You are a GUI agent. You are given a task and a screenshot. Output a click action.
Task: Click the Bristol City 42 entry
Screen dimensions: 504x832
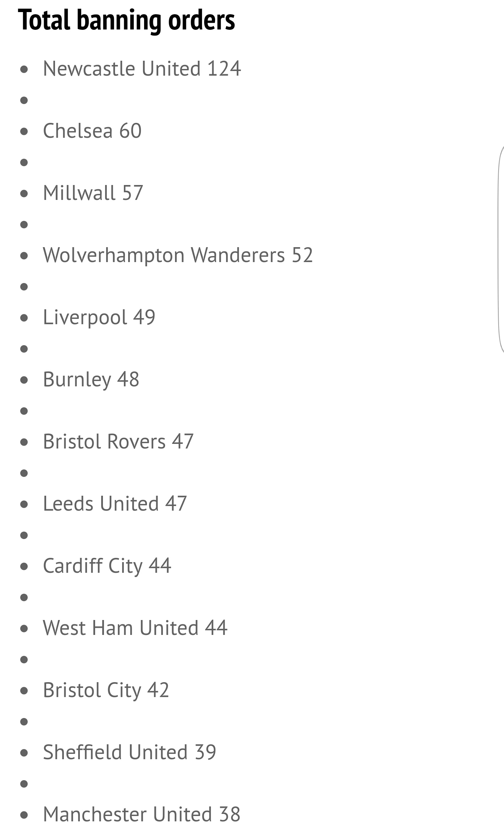click(x=106, y=690)
